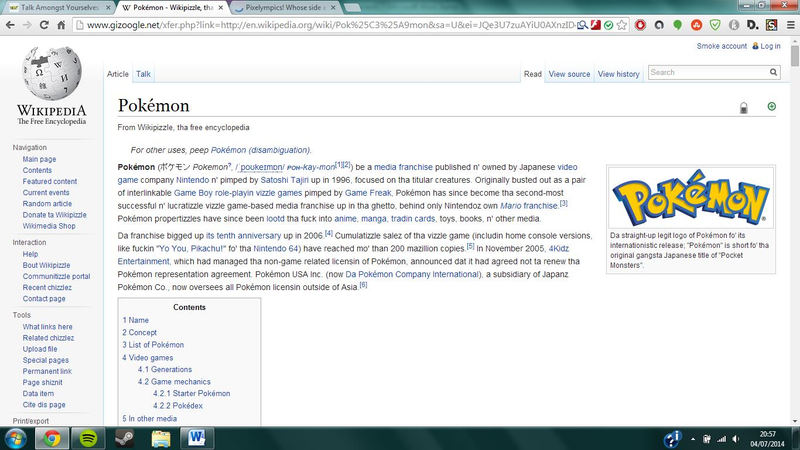The width and height of the screenshot is (800, 450).
Task: Click the browser forward arrow
Action: [27, 24]
